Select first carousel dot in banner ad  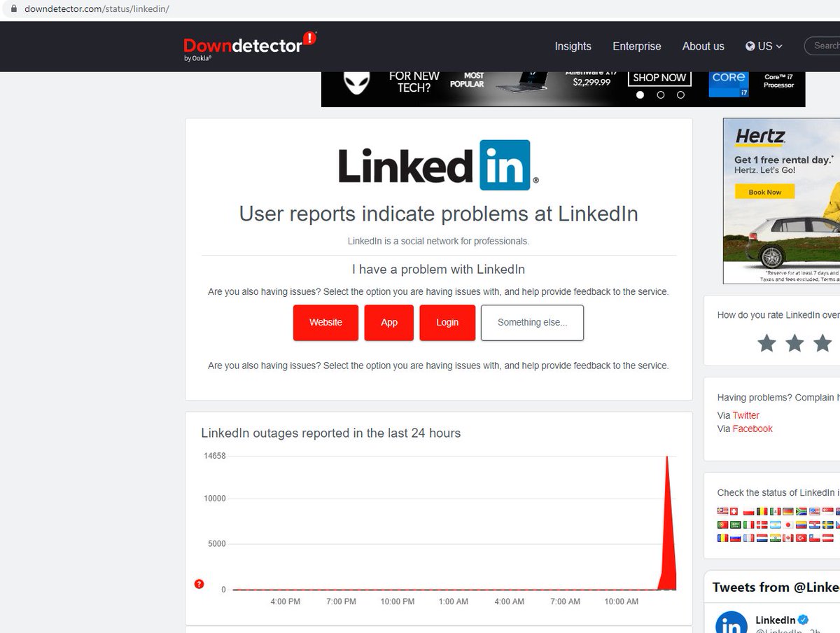pyautogui.click(x=640, y=95)
